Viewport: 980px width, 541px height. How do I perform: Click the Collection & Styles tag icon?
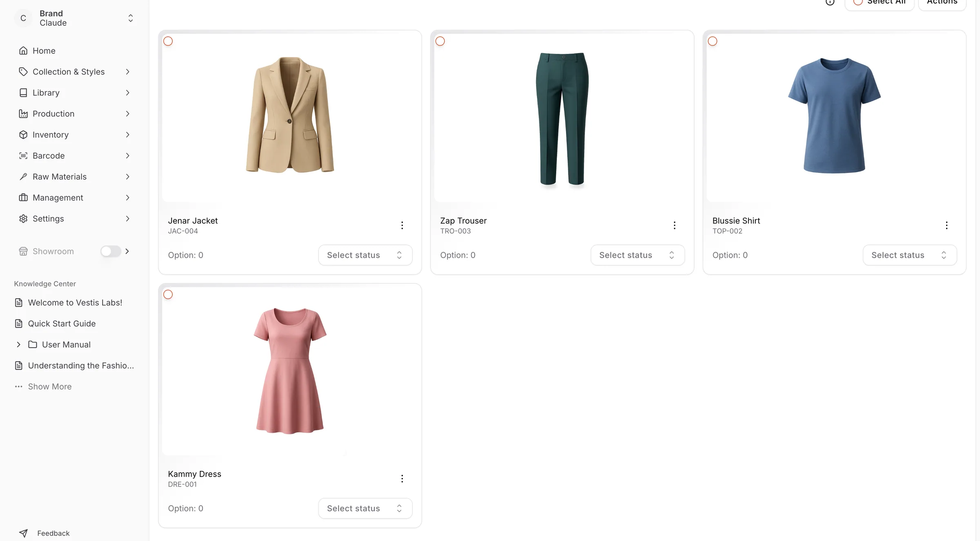click(x=23, y=72)
